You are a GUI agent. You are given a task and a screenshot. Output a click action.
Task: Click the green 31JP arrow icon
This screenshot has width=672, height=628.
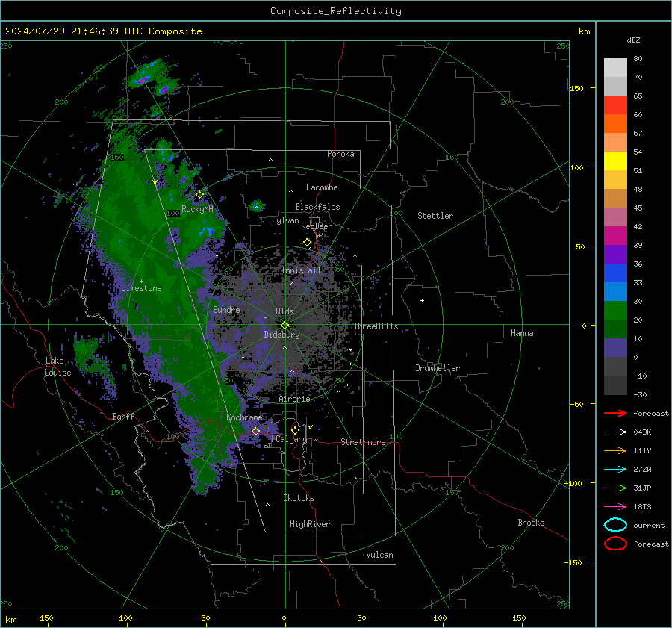(615, 488)
